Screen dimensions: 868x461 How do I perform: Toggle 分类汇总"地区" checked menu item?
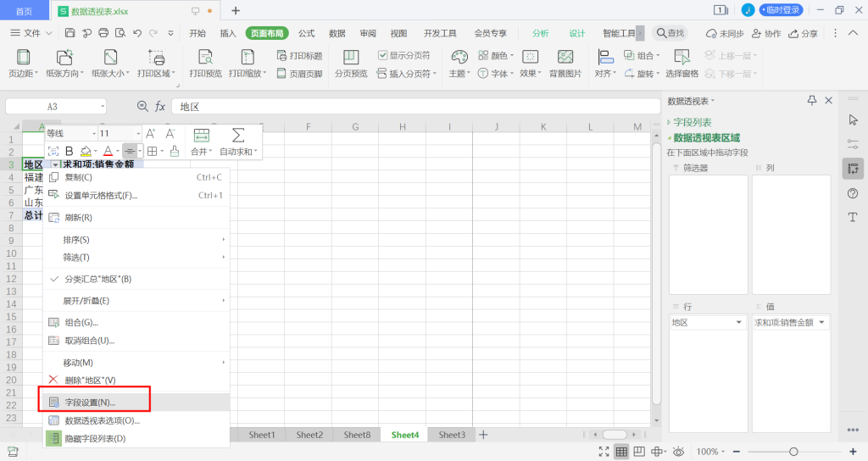[x=136, y=279]
